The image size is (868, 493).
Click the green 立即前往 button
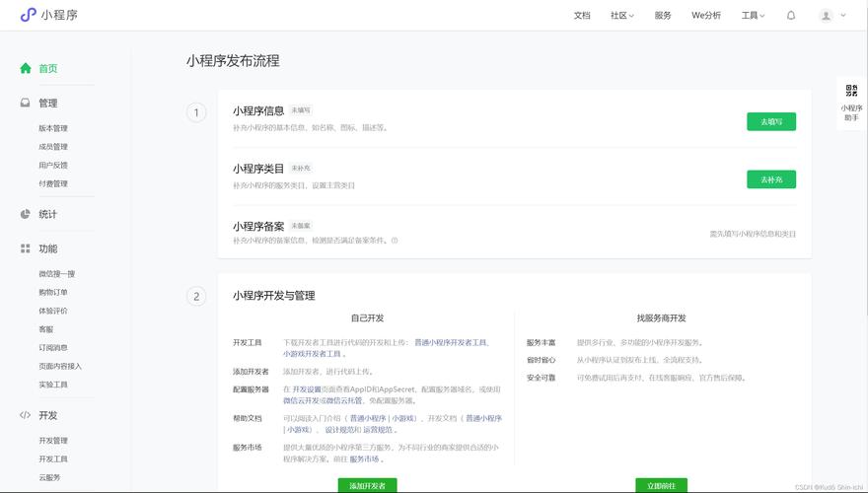tap(661, 485)
